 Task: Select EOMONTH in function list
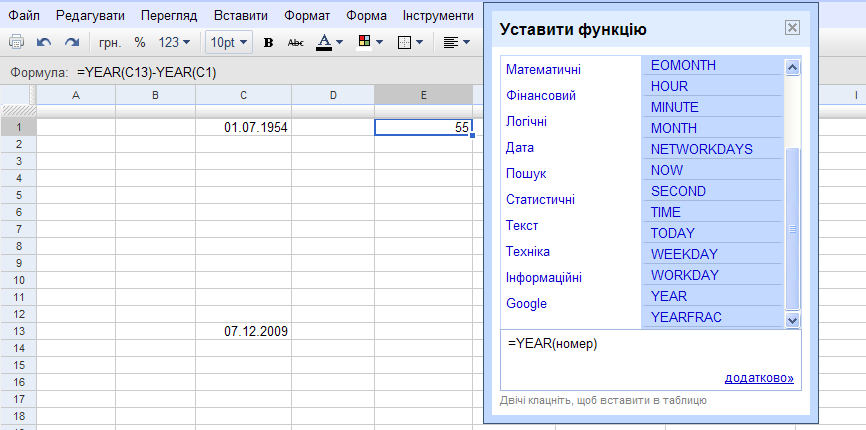coord(712,65)
